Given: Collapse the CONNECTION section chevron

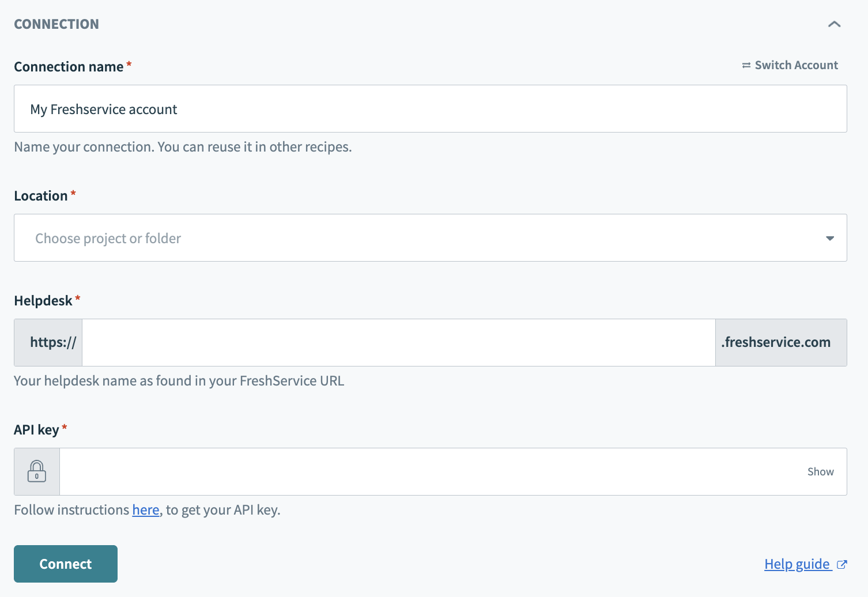Looking at the screenshot, I should pyautogui.click(x=834, y=24).
